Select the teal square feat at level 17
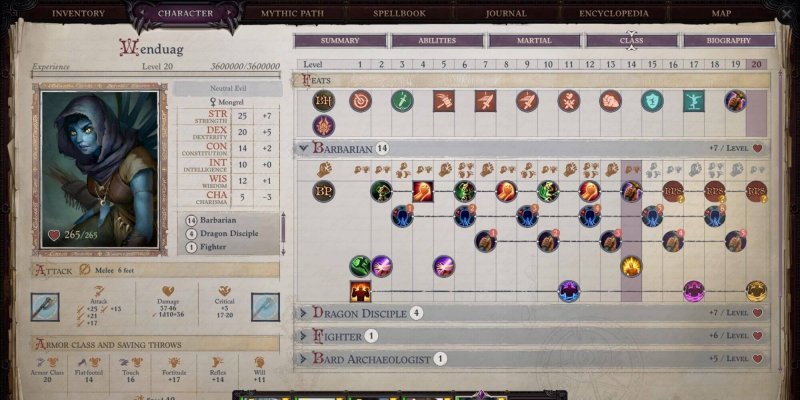 [x=694, y=101]
